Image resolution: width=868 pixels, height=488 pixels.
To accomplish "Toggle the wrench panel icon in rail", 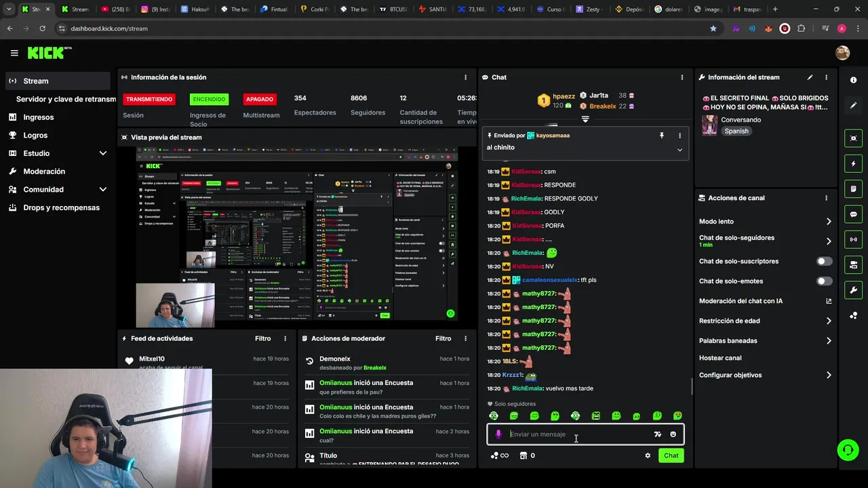I will click(853, 290).
